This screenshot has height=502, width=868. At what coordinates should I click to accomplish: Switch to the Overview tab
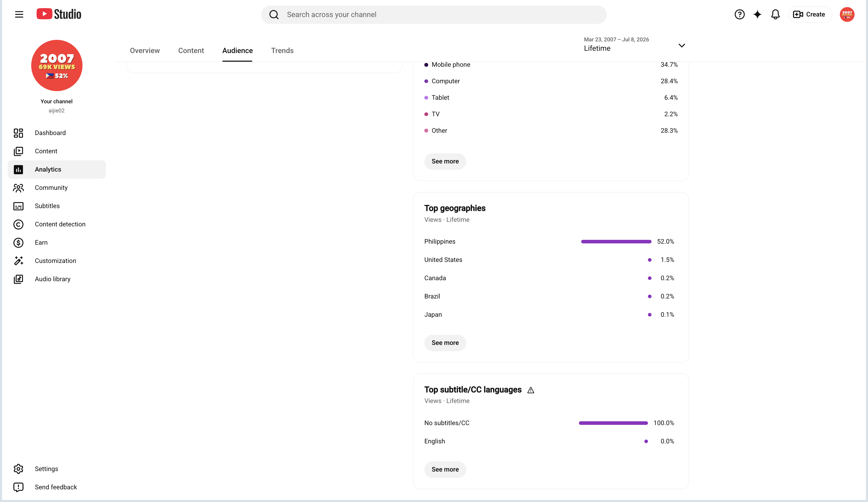(x=145, y=51)
